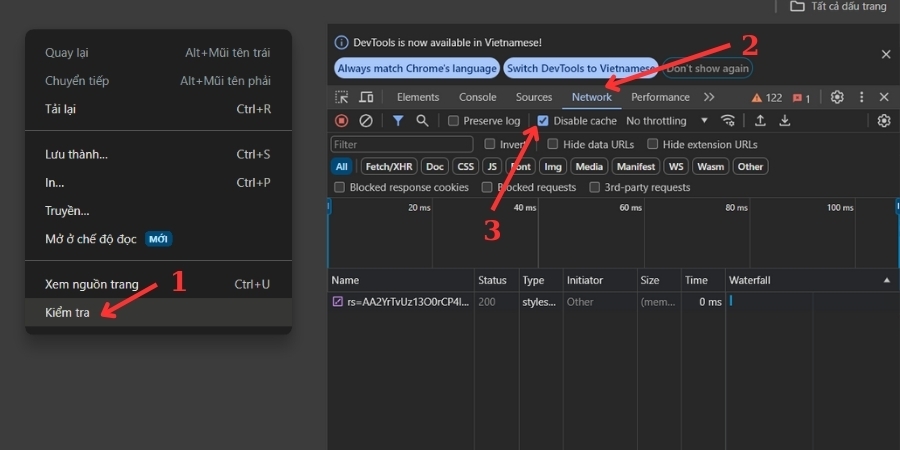Filter by Wasm requests
This screenshot has height=450, width=900.
[711, 166]
